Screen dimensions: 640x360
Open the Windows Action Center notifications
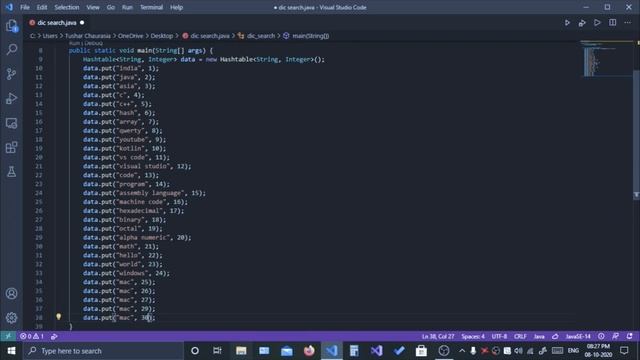click(624, 351)
